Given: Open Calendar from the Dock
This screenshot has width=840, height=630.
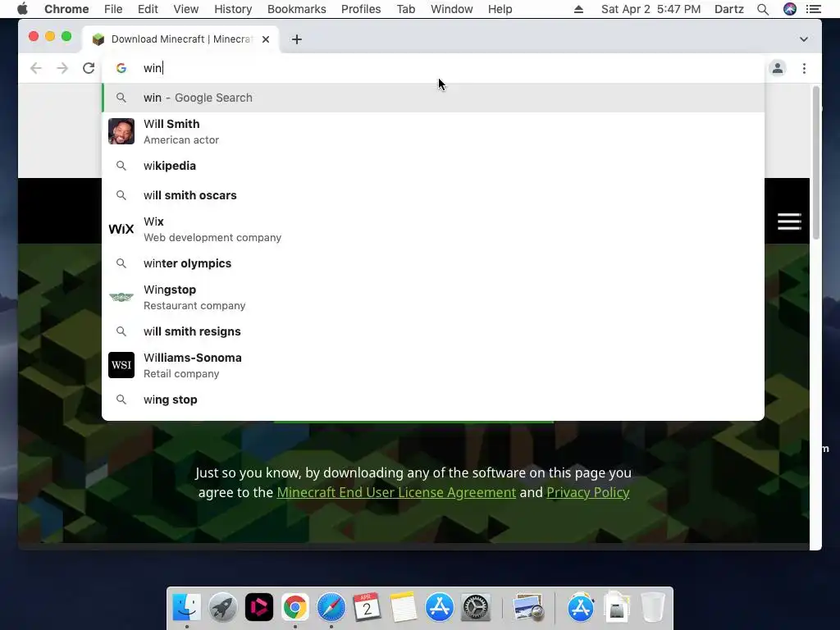Looking at the screenshot, I should [367, 608].
